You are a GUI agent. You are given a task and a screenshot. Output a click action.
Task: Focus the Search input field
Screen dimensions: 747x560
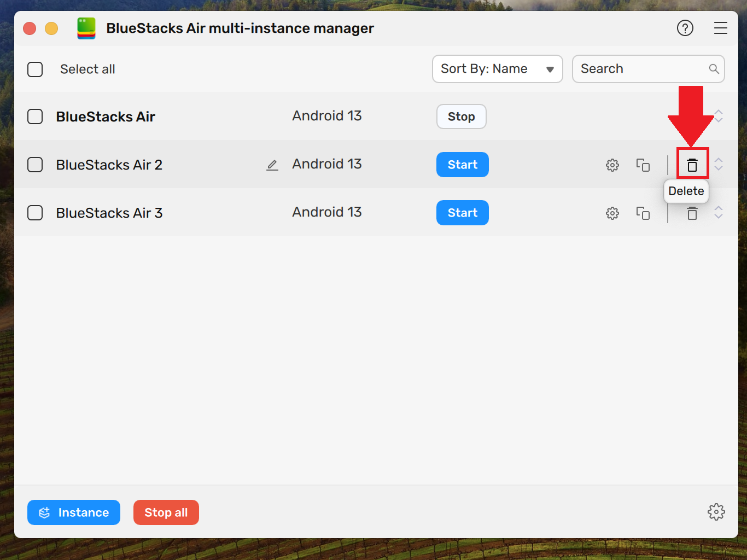click(649, 69)
